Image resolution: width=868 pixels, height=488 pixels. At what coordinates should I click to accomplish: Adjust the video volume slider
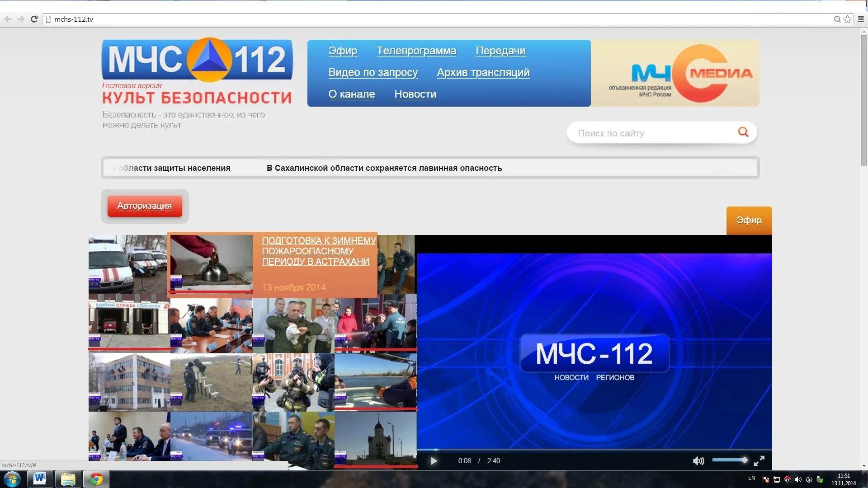[x=730, y=460]
